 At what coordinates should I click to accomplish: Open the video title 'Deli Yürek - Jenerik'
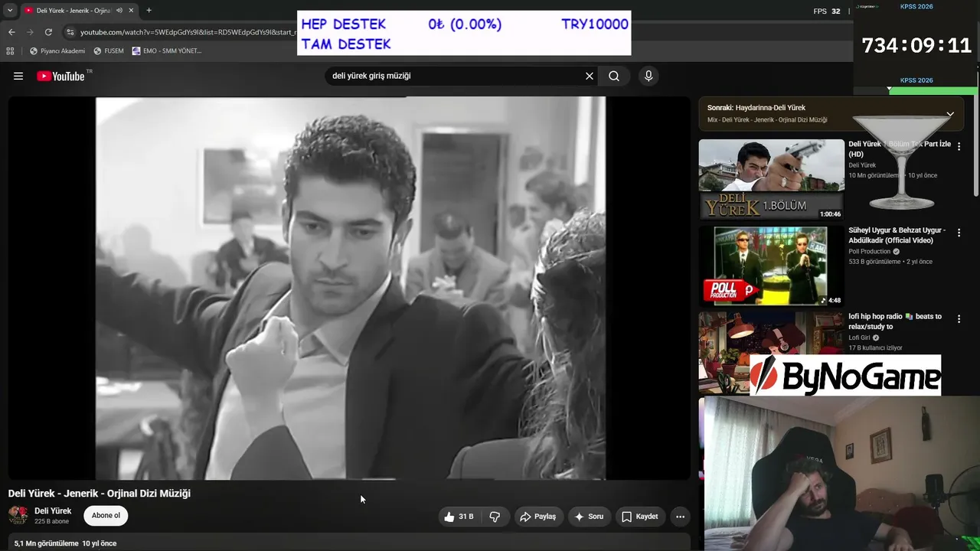[100, 494]
